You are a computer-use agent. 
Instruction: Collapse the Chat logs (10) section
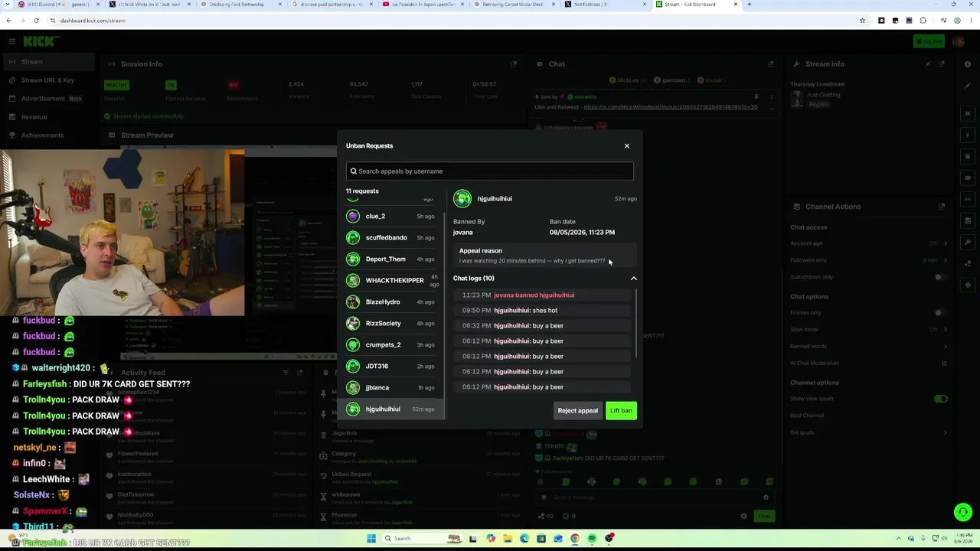click(x=633, y=279)
